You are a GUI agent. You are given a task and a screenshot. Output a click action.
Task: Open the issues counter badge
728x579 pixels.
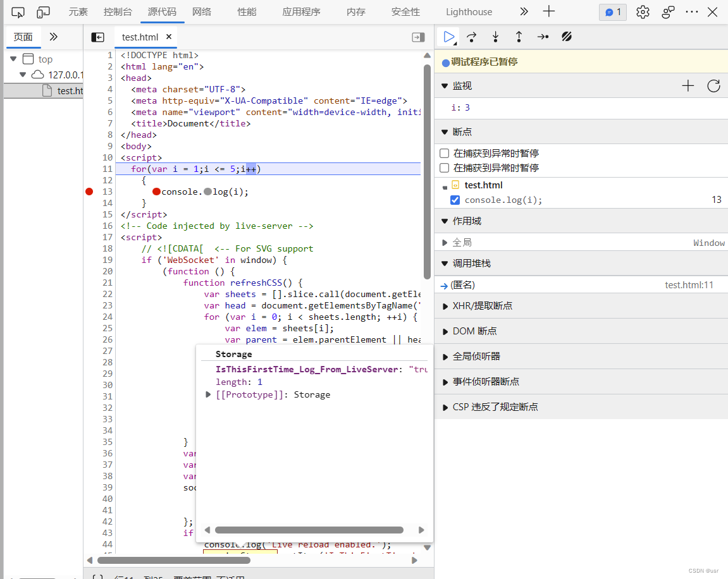[x=613, y=12]
